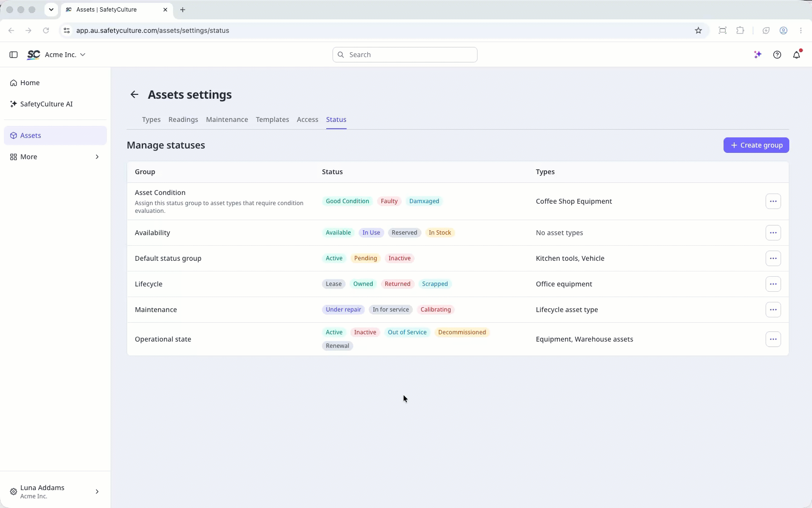Open SafetyCulture AI in the sidebar
The height and width of the screenshot is (508, 812).
point(55,104)
